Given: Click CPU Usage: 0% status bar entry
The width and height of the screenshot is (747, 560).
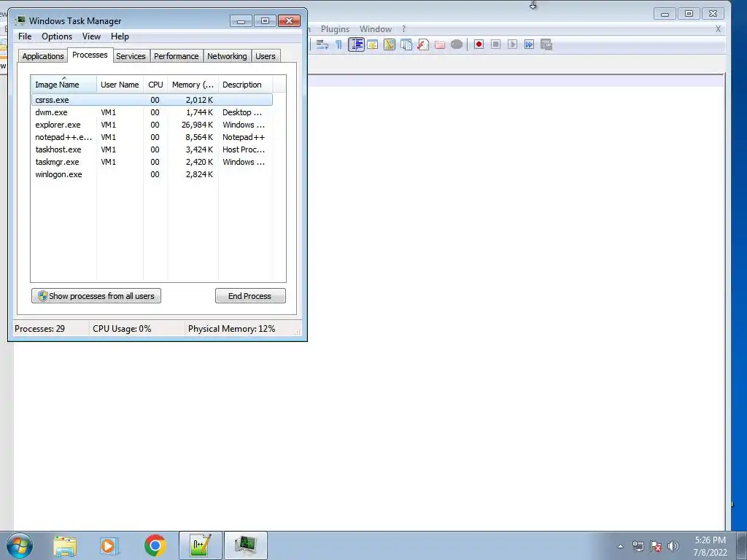Looking at the screenshot, I should tap(122, 329).
